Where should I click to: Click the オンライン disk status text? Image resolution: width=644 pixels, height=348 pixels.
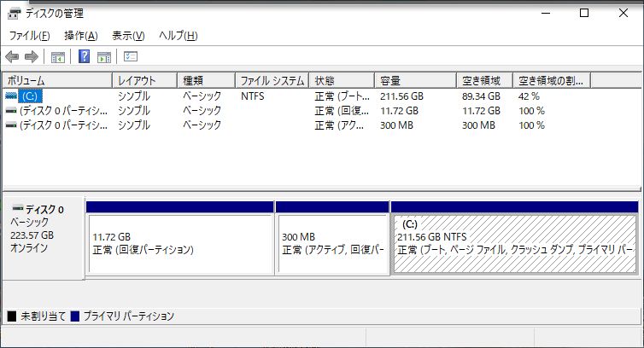coord(29,248)
